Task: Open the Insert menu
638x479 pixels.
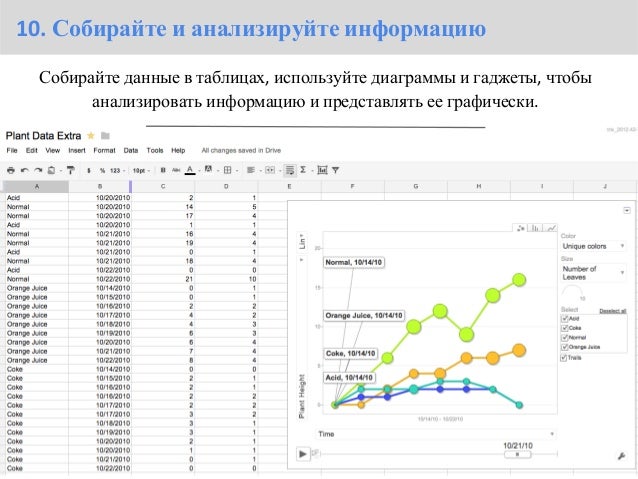Action: click(77, 150)
